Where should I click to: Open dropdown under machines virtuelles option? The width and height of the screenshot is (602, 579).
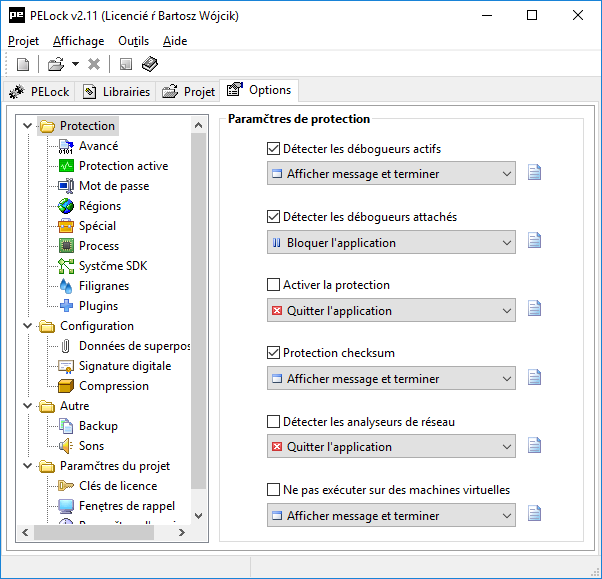point(391,515)
